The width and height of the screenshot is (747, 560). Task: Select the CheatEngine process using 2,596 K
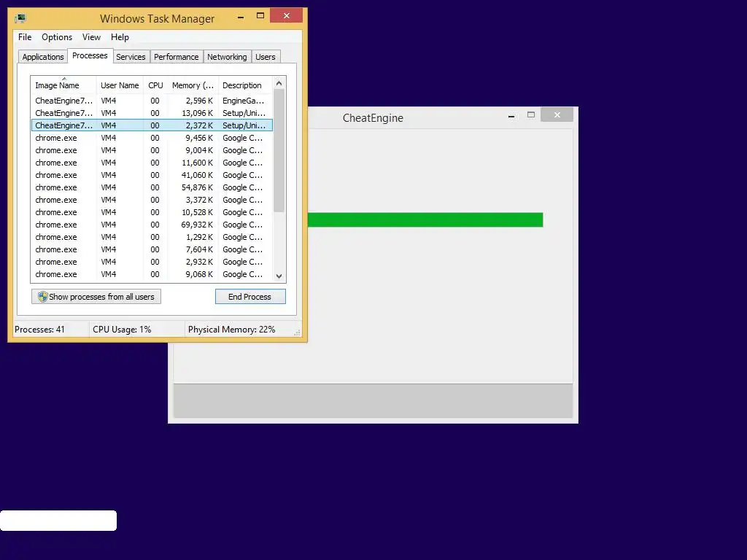[152, 101]
